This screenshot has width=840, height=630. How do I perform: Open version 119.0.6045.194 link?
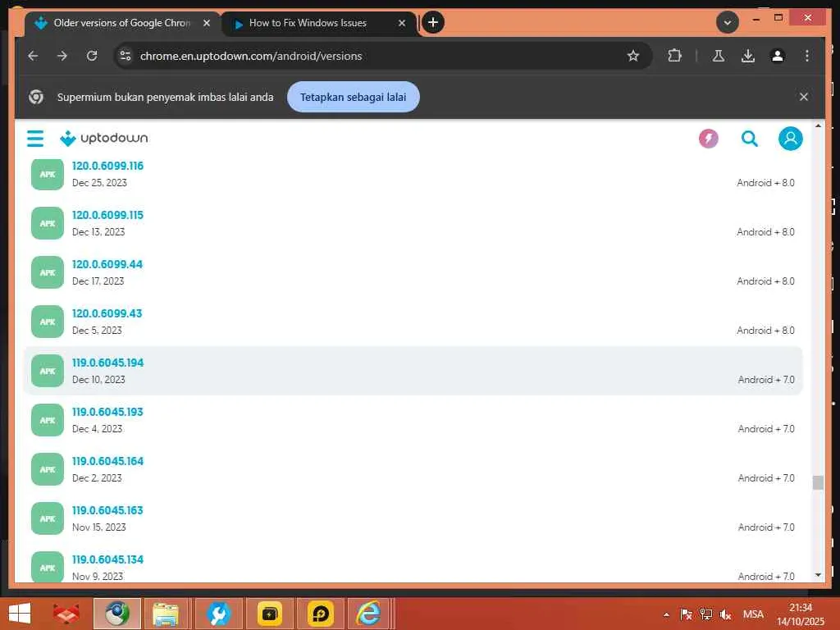coord(107,363)
